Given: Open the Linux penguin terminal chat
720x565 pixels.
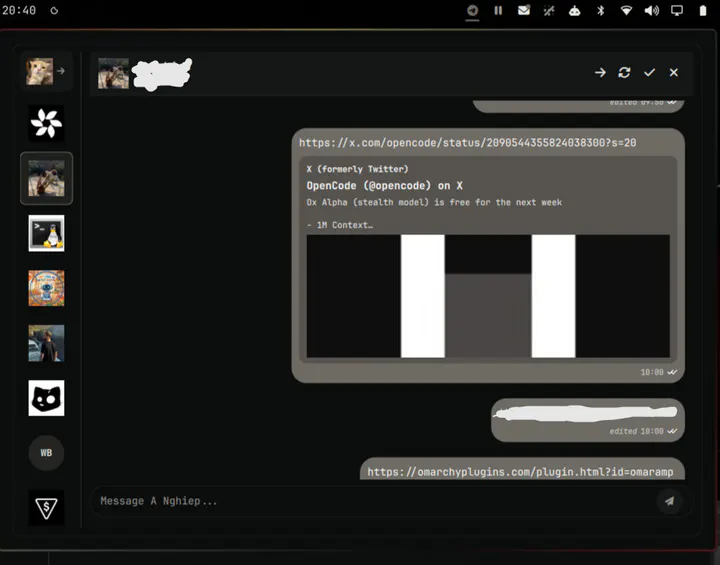Looking at the screenshot, I should tap(46, 233).
